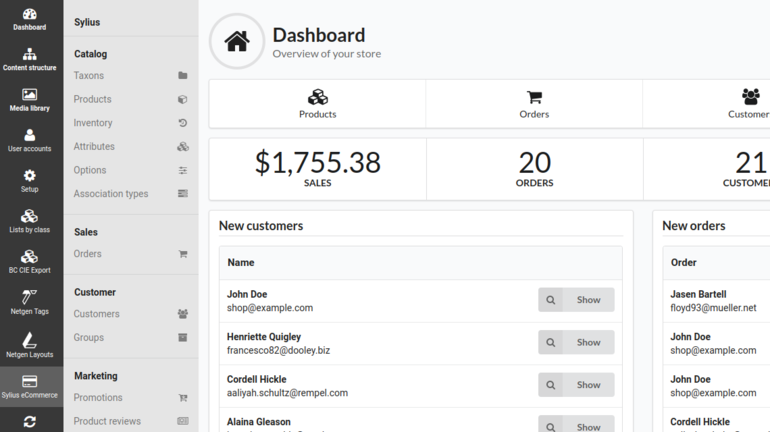Open Products in the Catalog menu
770x432 pixels.
tap(92, 100)
